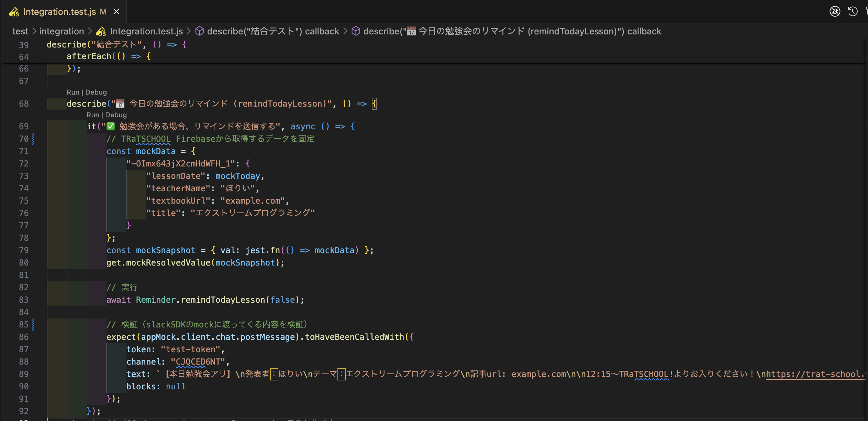
Task: Click Run code lens above the it() test
Action: click(x=92, y=115)
